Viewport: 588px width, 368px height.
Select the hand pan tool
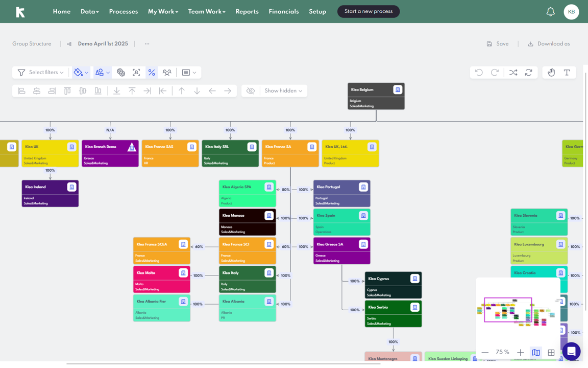coord(551,73)
